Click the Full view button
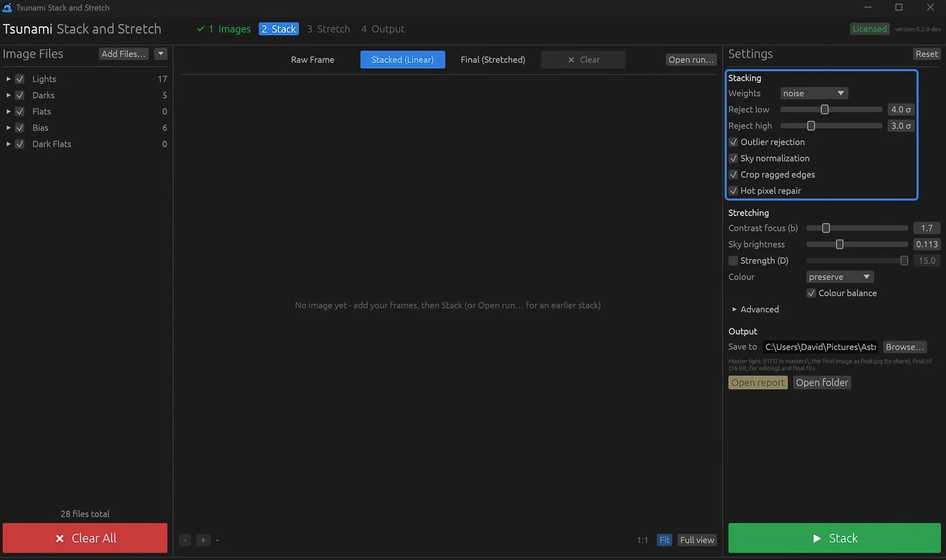The image size is (946, 560). click(x=697, y=540)
